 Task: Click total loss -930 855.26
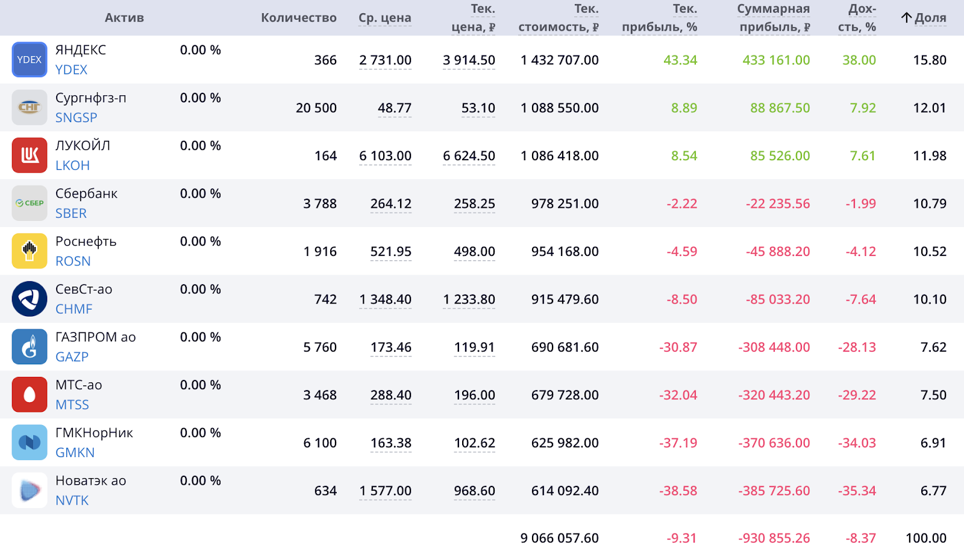click(774, 538)
